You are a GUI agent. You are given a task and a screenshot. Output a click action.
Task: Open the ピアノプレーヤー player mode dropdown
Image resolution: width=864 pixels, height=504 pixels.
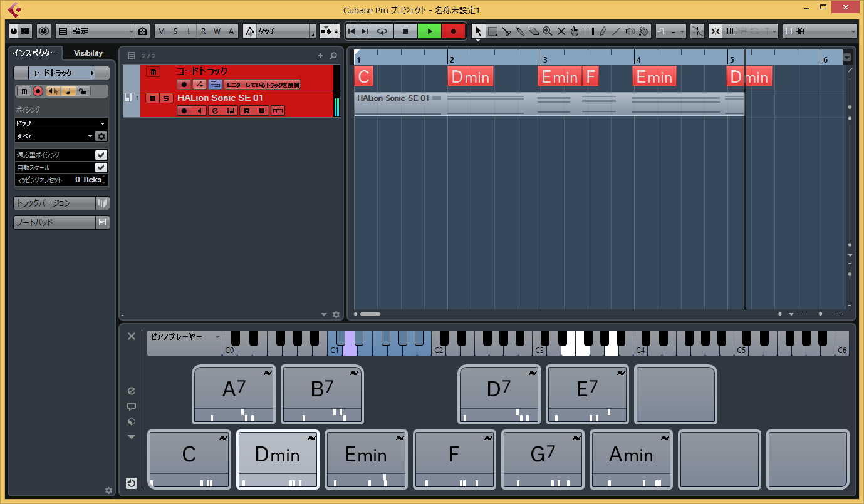pos(185,337)
